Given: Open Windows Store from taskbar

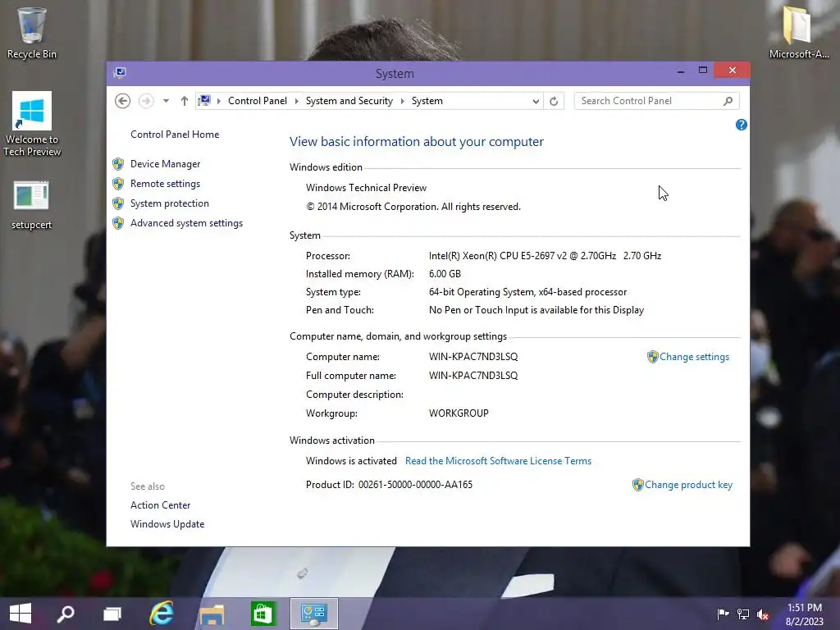Looking at the screenshot, I should pos(262,614).
